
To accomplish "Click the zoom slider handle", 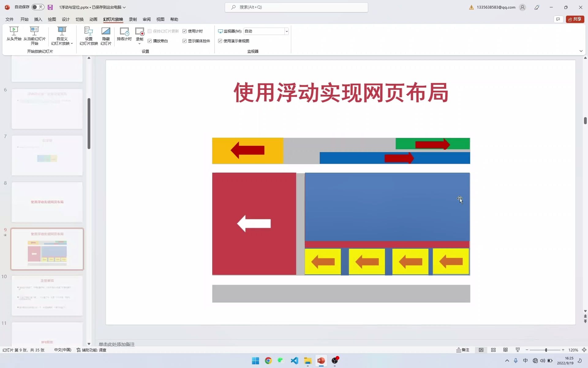I will coord(546,350).
